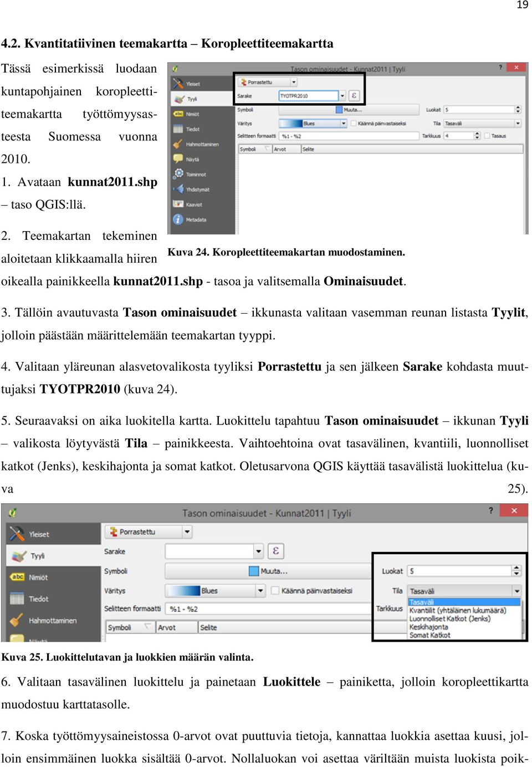The width and height of the screenshot is (532, 767).
Task: Open Blues color ramp dropdown in Kuva 24 dialog
Action: tap(313, 123)
